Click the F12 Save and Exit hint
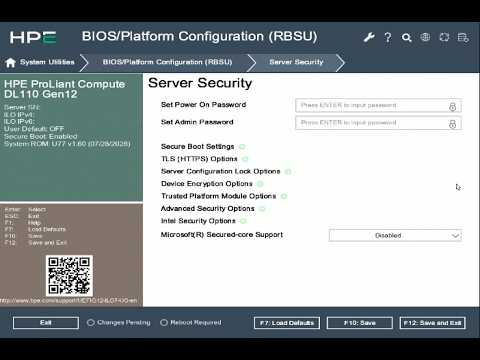This screenshot has width=480, height=360. pos(36,243)
